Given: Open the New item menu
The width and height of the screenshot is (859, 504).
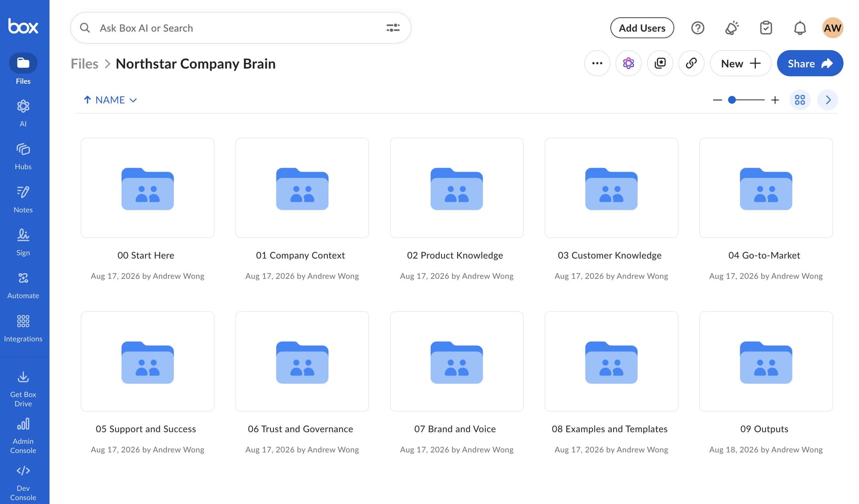Looking at the screenshot, I should [x=741, y=63].
